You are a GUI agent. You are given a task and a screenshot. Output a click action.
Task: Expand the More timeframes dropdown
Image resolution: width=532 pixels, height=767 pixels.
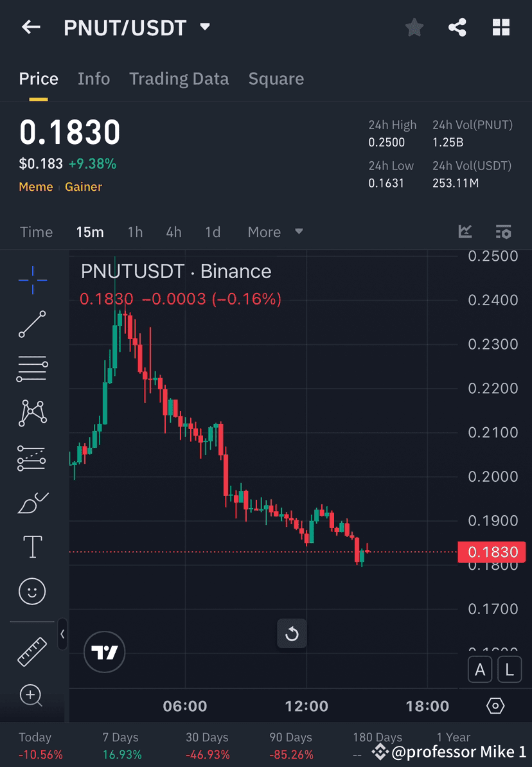pyautogui.click(x=274, y=232)
